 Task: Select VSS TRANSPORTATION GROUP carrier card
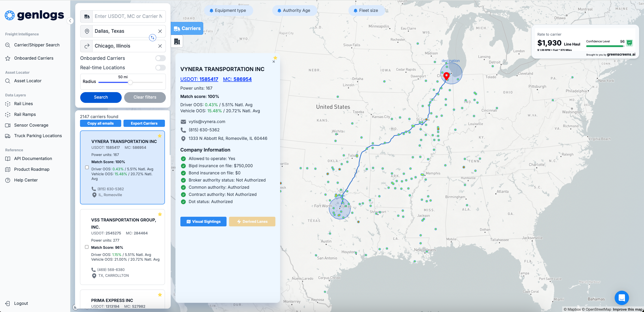123,247
